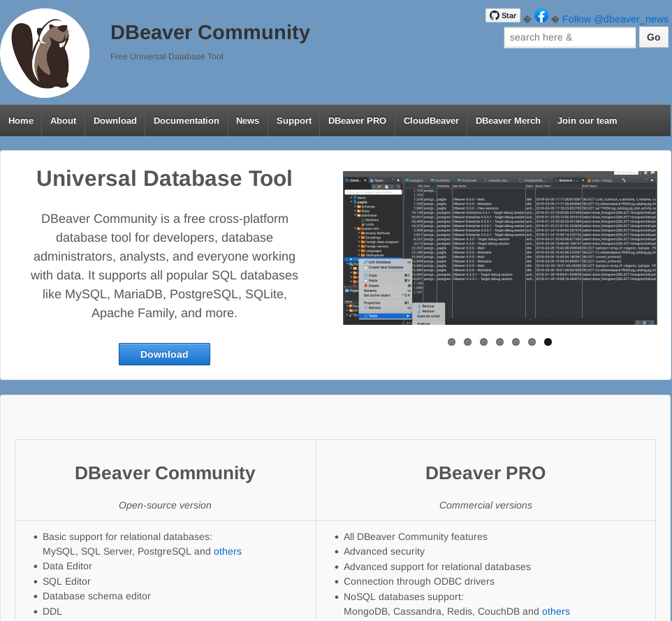The height and width of the screenshot is (621, 672).
Task: Click the DBeaver beaver logo
Action: (x=45, y=53)
